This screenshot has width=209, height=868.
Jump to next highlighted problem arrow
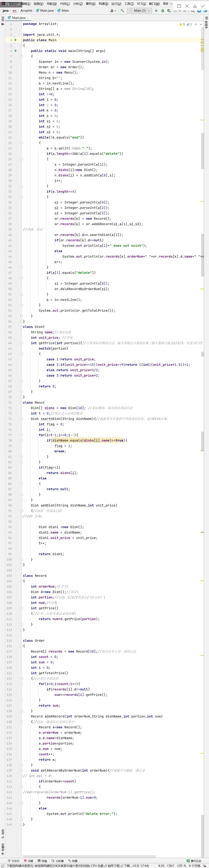pos(201,24)
